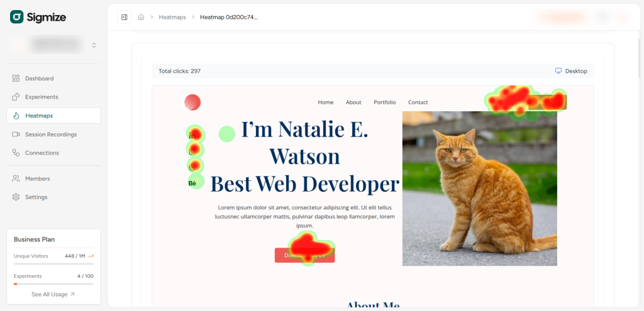
Task: Click the Total clicks: 297 text
Action: 179,71
